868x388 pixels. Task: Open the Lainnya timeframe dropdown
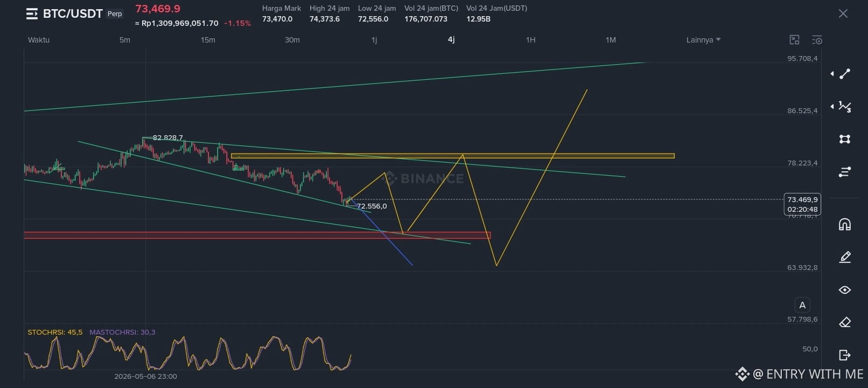point(703,40)
